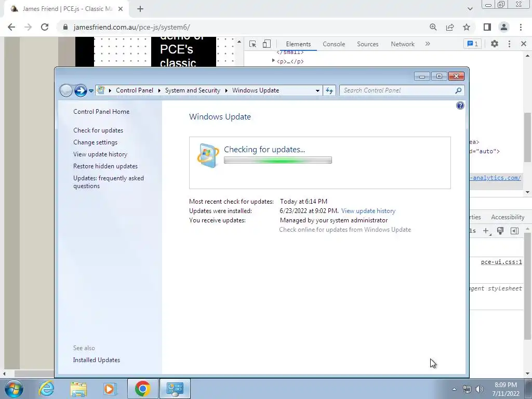The image size is (532, 399).
Task: Click the share page icon in address bar
Action: click(x=450, y=27)
